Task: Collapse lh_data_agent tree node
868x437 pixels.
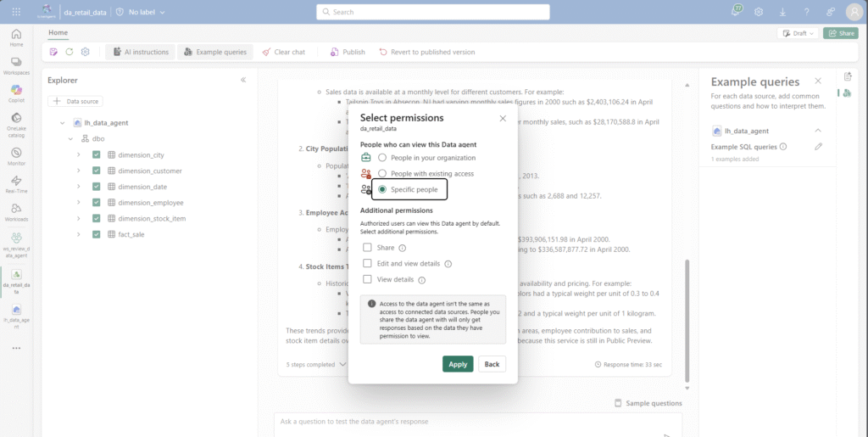Action: click(62, 123)
